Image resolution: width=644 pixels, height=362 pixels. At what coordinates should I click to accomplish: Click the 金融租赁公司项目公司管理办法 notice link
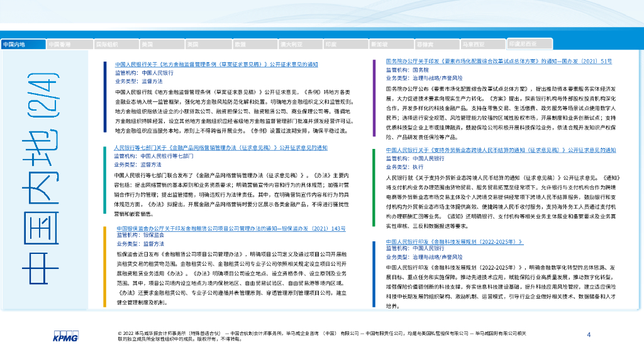click(231, 228)
